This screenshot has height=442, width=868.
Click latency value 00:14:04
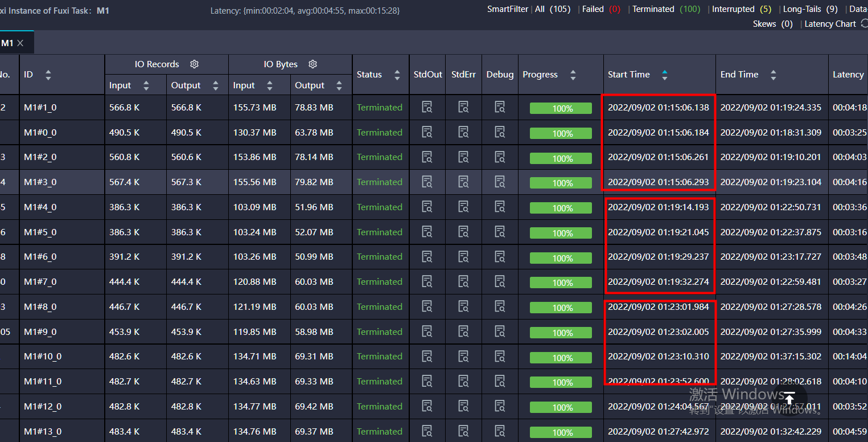point(850,356)
